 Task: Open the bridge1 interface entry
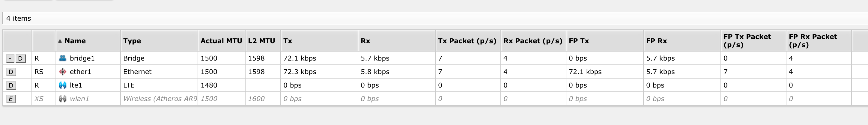click(82, 58)
